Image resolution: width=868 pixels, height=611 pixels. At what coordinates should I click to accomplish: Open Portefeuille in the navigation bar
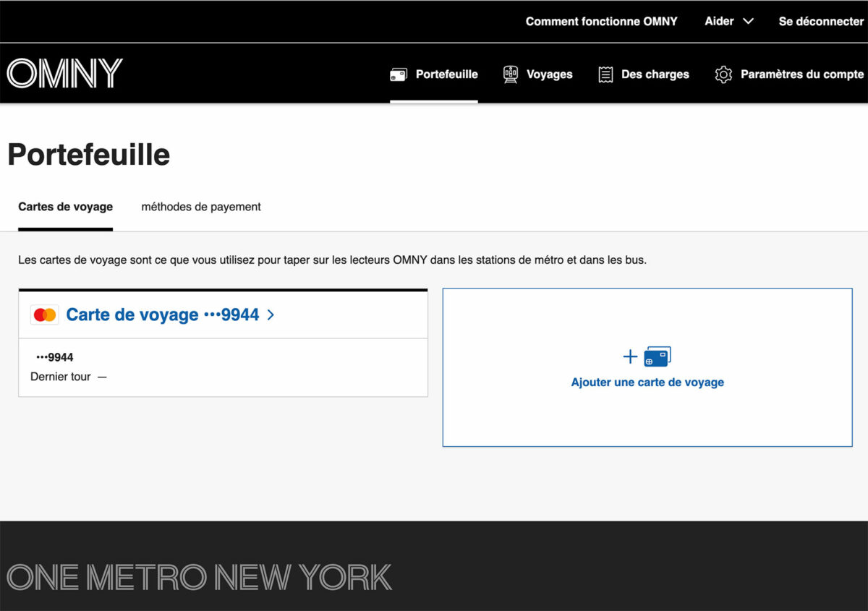tap(434, 74)
